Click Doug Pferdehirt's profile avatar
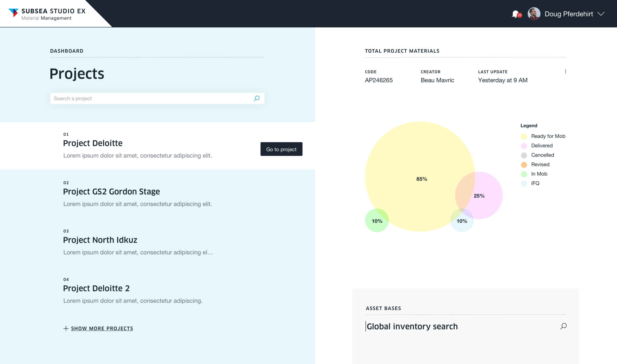 (534, 14)
